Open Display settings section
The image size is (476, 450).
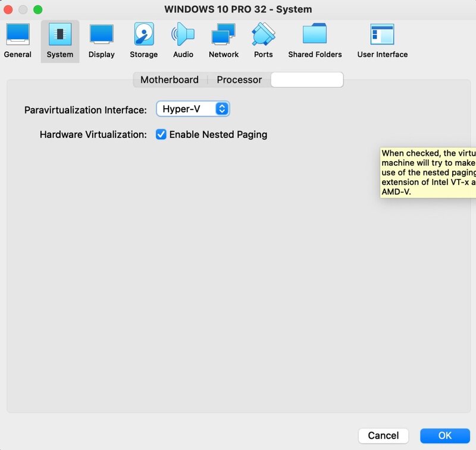(101, 41)
